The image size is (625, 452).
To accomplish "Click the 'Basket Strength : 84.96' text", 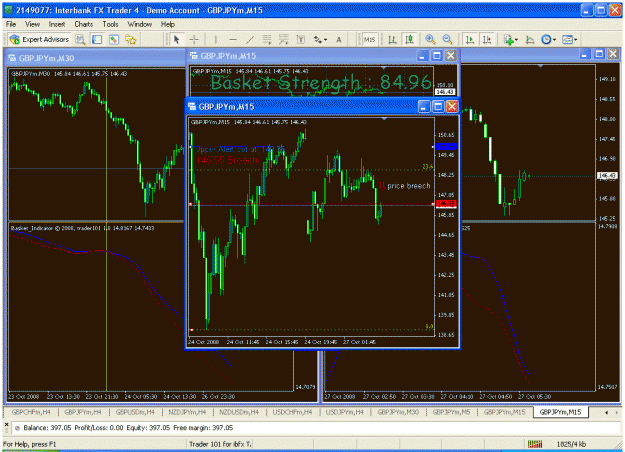I will click(x=321, y=83).
